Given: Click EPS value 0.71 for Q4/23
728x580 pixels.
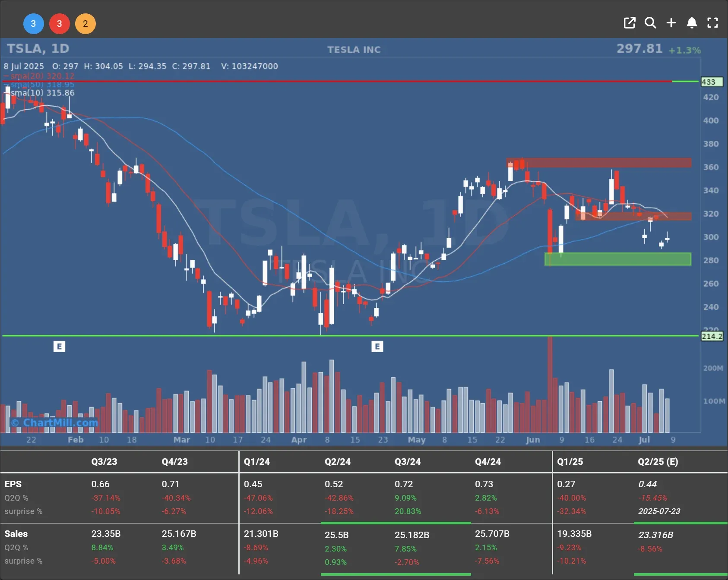Looking at the screenshot, I should tap(171, 484).
